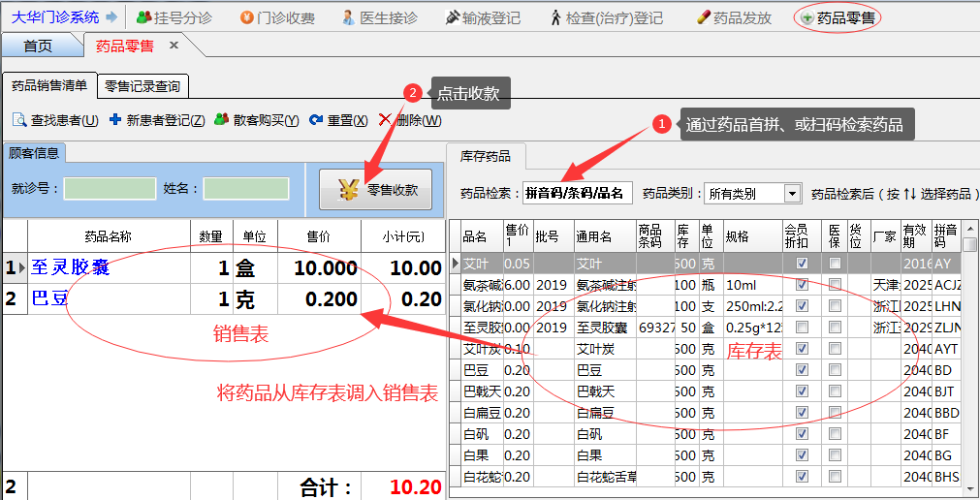980x500 pixels.
Task: Click 小计(元) column header
Action: pyautogui.click(x=403, y=236)
